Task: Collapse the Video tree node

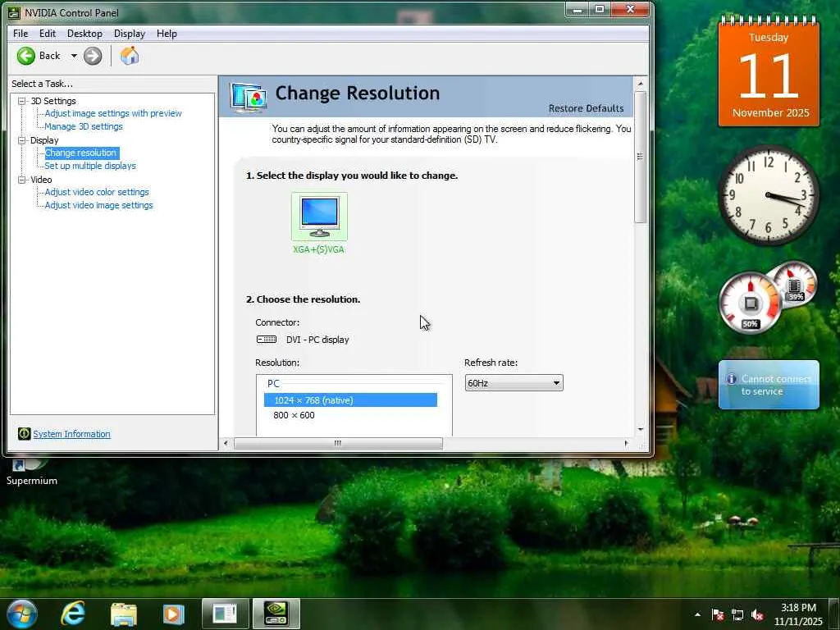Action: click(22, 180)
